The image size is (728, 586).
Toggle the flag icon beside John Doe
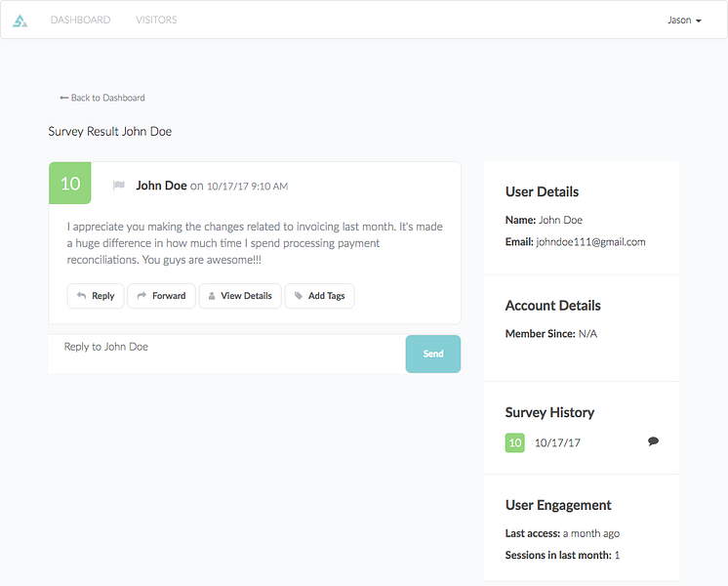click(119, 186)
